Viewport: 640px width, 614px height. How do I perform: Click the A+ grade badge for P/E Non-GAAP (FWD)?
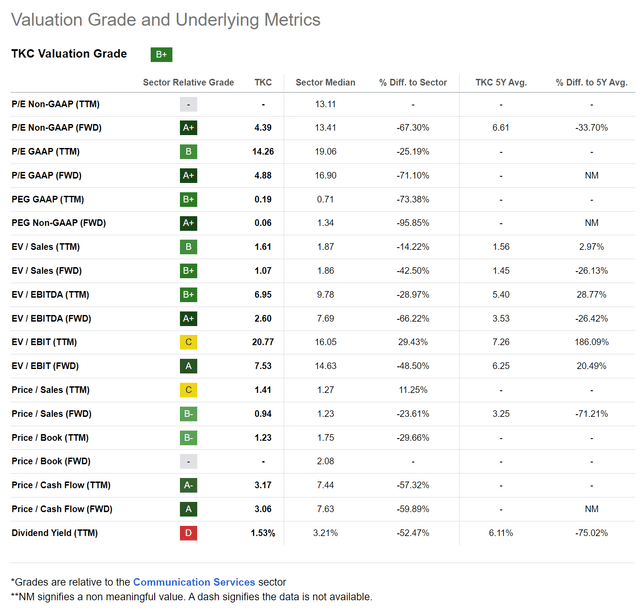point(188,128)
